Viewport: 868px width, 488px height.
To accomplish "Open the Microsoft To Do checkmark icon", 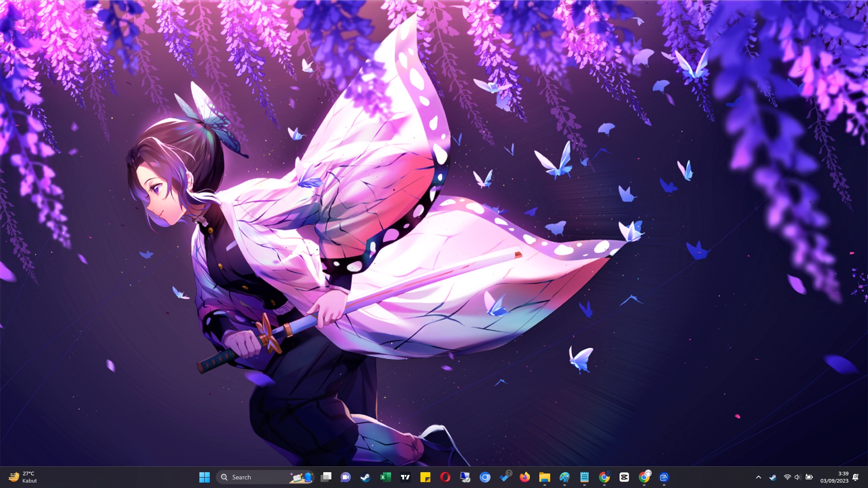I will 505,477.
